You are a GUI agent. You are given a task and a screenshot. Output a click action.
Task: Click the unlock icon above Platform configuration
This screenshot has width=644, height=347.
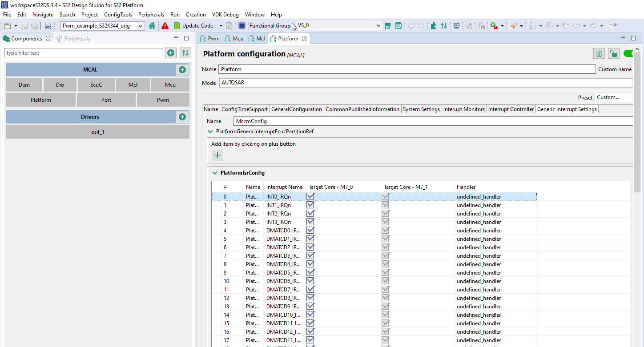click(x=613, y=53)
